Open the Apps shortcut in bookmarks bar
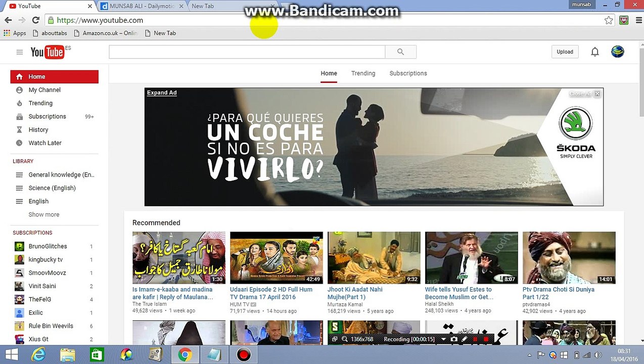644x364 pixels. pyautogui.click(x=15, y=33)
